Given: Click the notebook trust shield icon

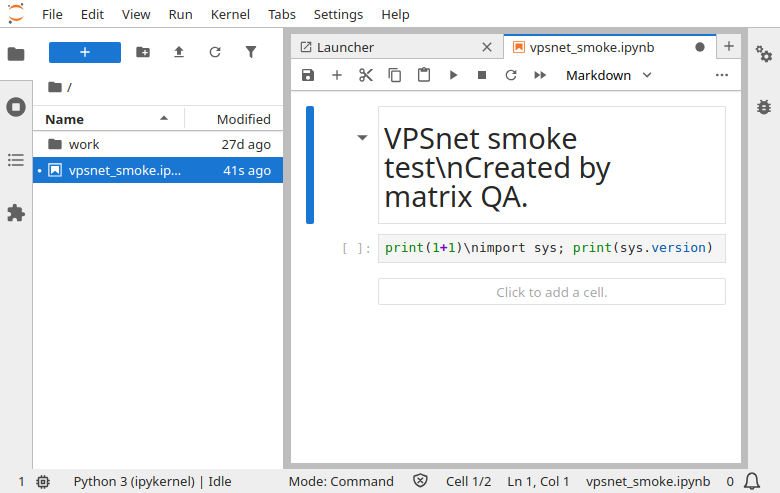Looking at the screenshot, I should pos(420,481).
